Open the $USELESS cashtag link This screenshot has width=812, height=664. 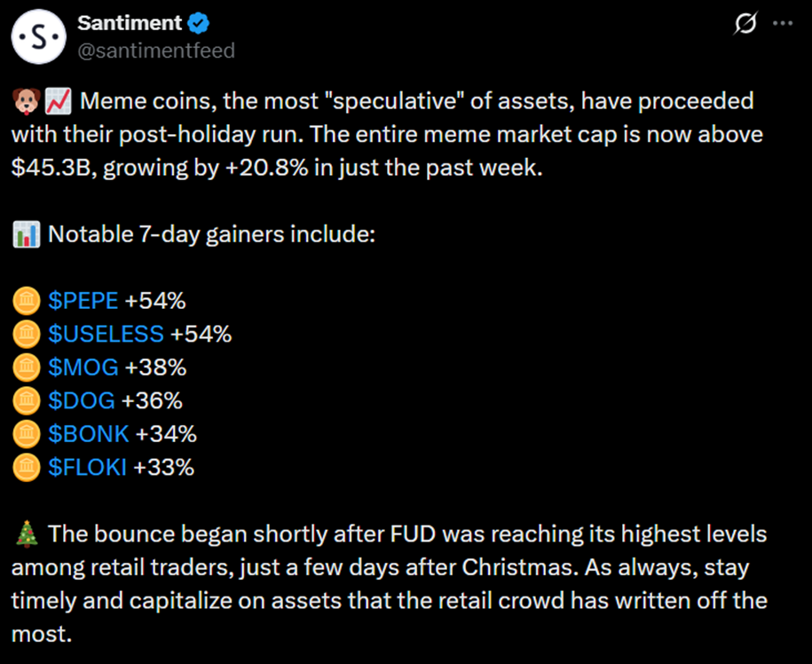[x=106, y=334]
